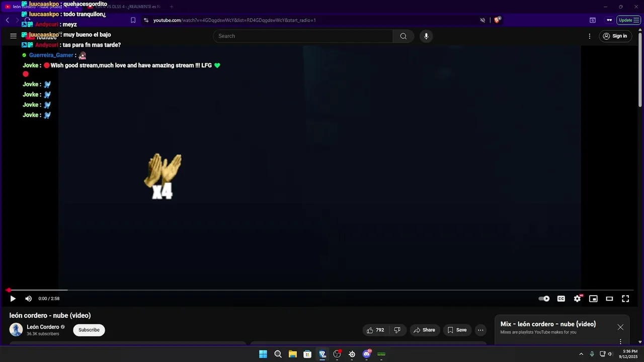This screenshot has height=362, width=644.
Task: Toggle closed captions on the player
Action: (x=561, y=299)
